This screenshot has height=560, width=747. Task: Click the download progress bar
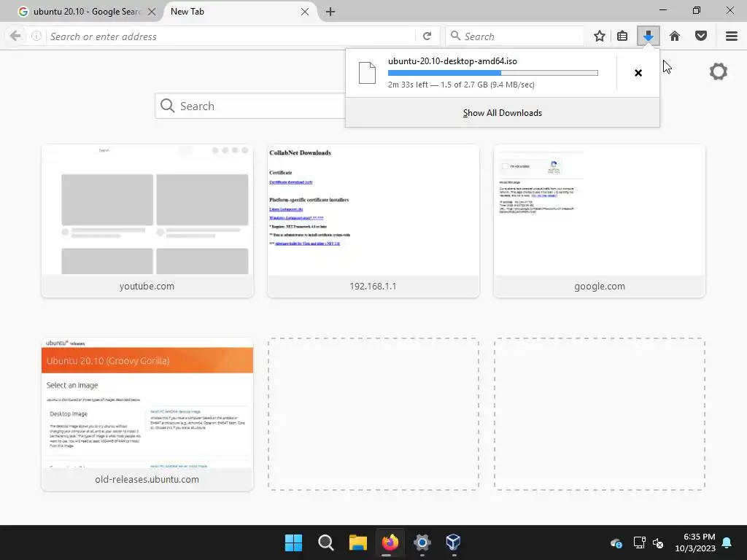pyautogui.click(x=492, y=73)
